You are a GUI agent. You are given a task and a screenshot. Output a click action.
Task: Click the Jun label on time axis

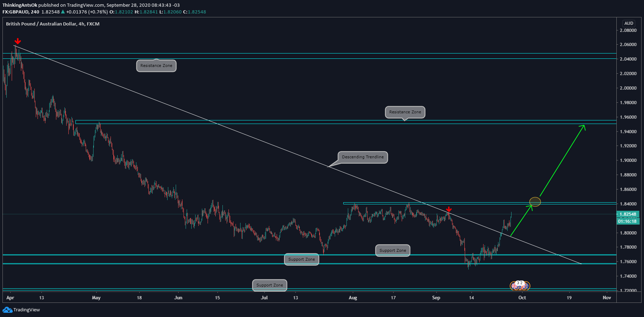(178, 298)
